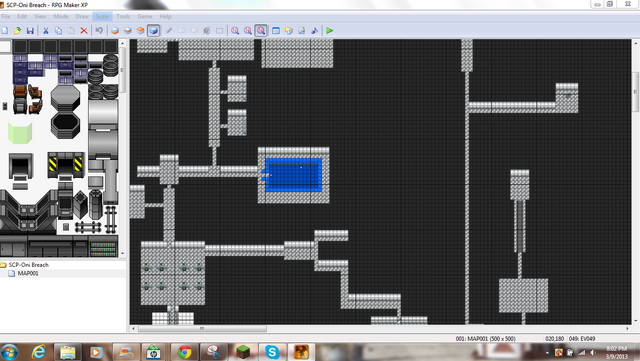Open the Database icon in toolbar

(x=276, y=31)
